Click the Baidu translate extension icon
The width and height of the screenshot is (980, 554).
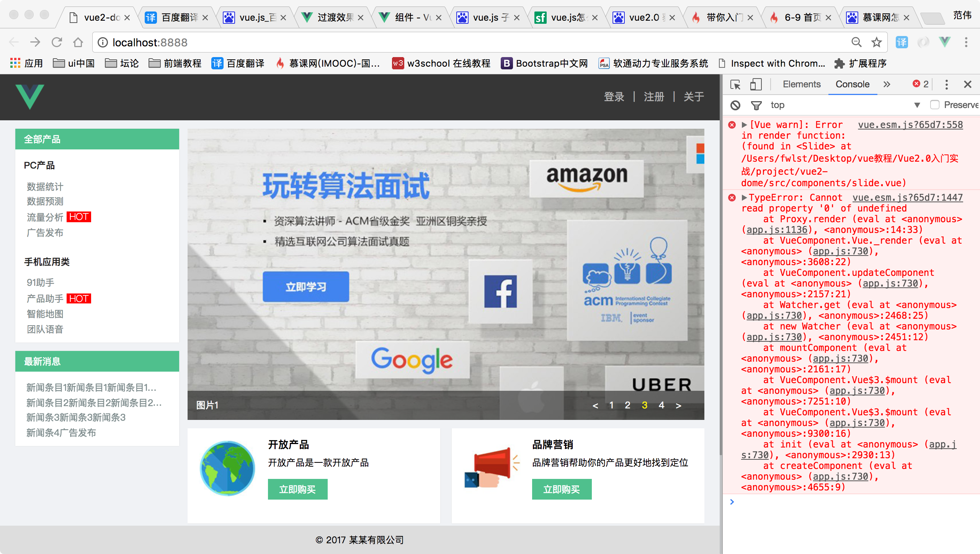tap(902, 42)
